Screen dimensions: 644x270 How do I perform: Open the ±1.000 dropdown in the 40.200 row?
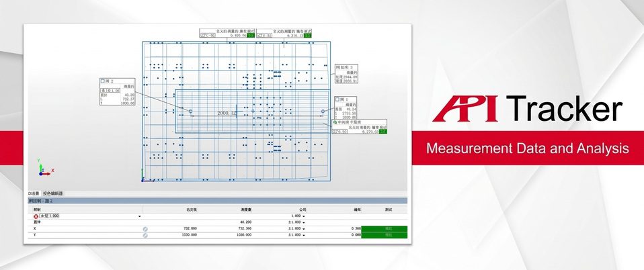pos(304,222)
